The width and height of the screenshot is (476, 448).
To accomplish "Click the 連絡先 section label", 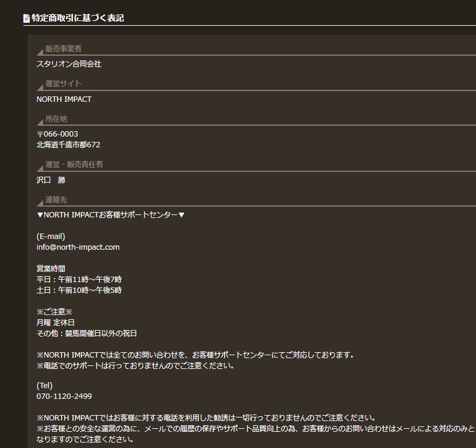I will (x=56, y=199).
